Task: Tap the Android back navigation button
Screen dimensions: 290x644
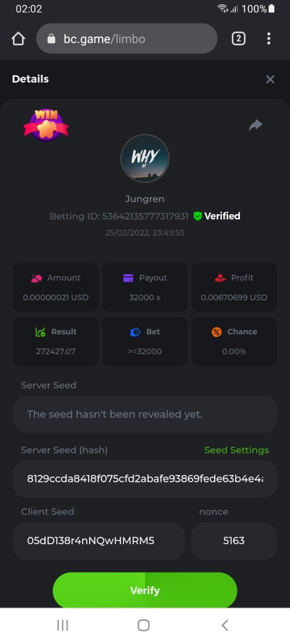Action: pyautogui.click(x=225, y=625)
